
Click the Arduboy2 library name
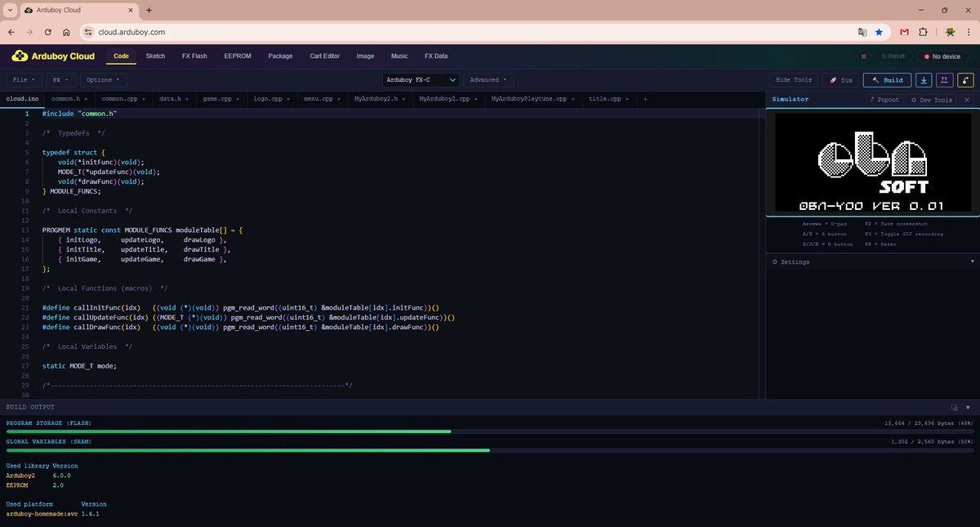pyautogui.click(x=20, y=475)
